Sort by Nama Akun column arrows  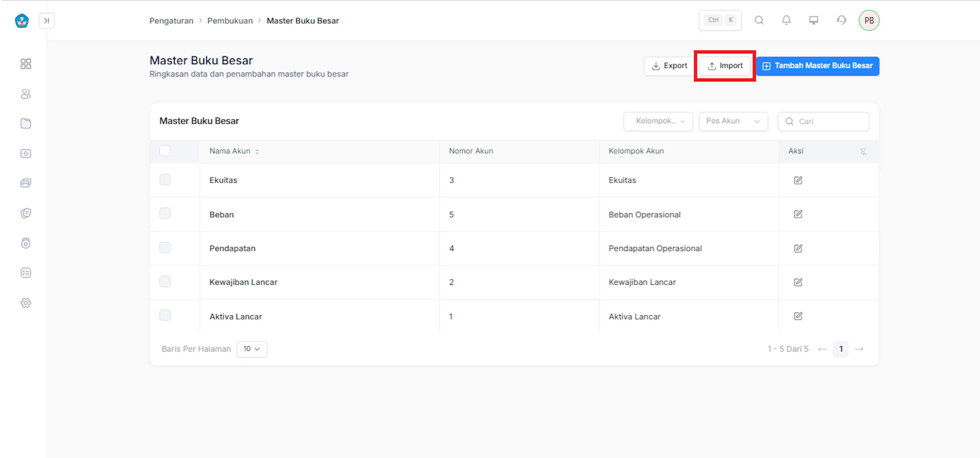tap(257, 151)
